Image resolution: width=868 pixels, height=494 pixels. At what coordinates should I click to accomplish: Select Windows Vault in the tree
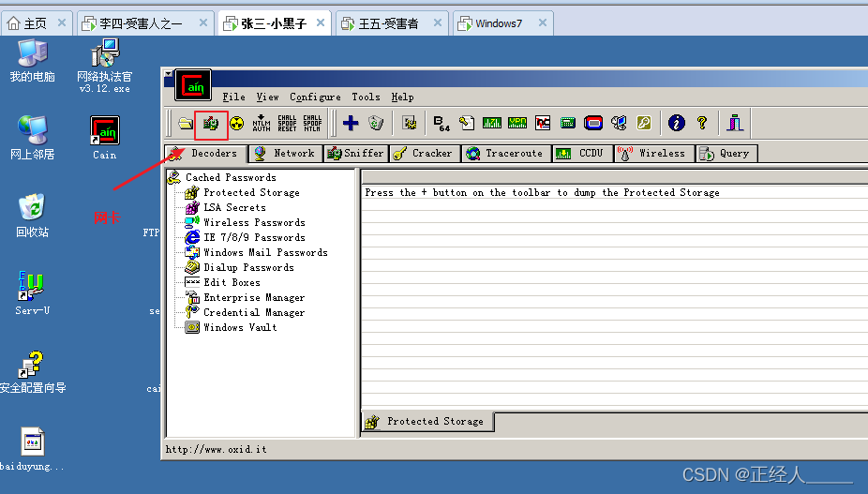(x=240, y=327)
